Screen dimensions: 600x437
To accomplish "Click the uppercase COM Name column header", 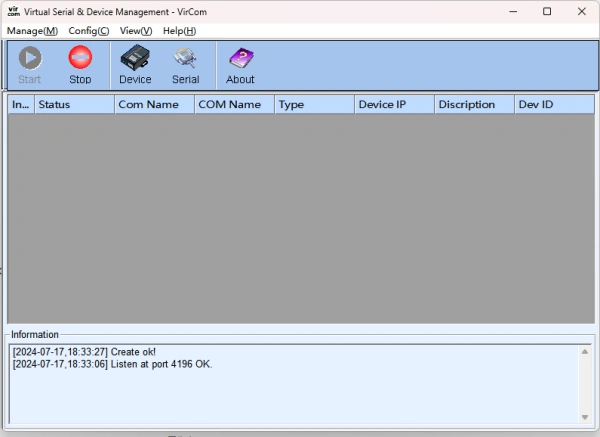I will coord(235,104).
